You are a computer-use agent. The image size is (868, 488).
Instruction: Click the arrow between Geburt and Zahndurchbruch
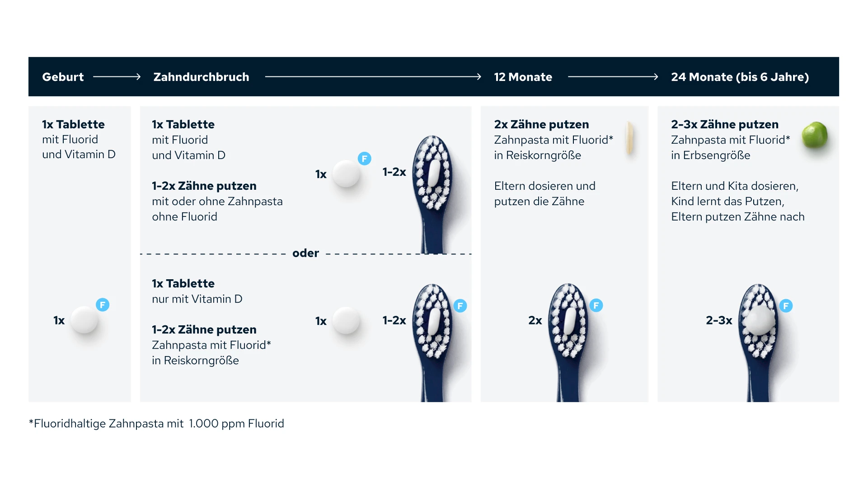click(x=117, y=77)
